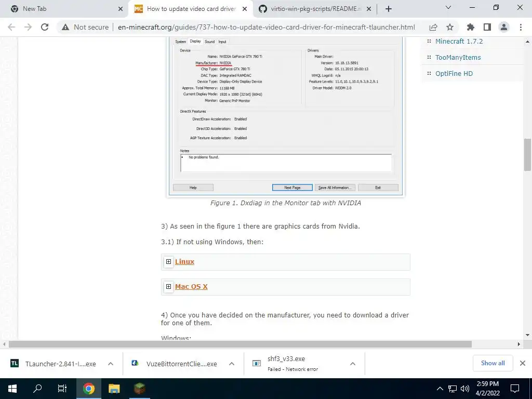Screen dimensions: 532x399
Task: Click the Chrome taskbar icon
Action: pyautogui.click(x=88, y=389)
